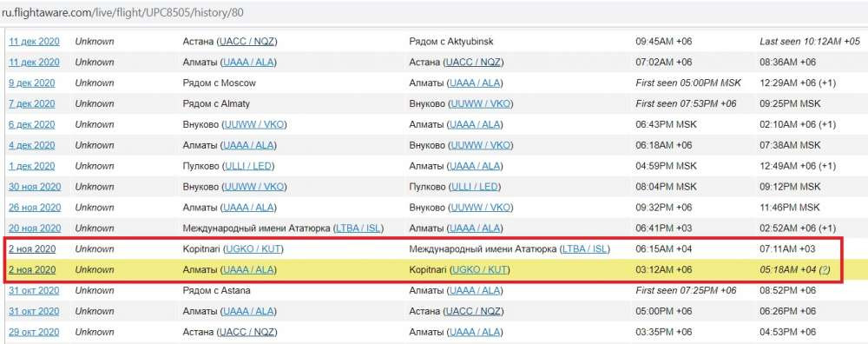
Task: Open LTBA / ISL origin link on 20 ноя row
Action: (x=358, y=228)
